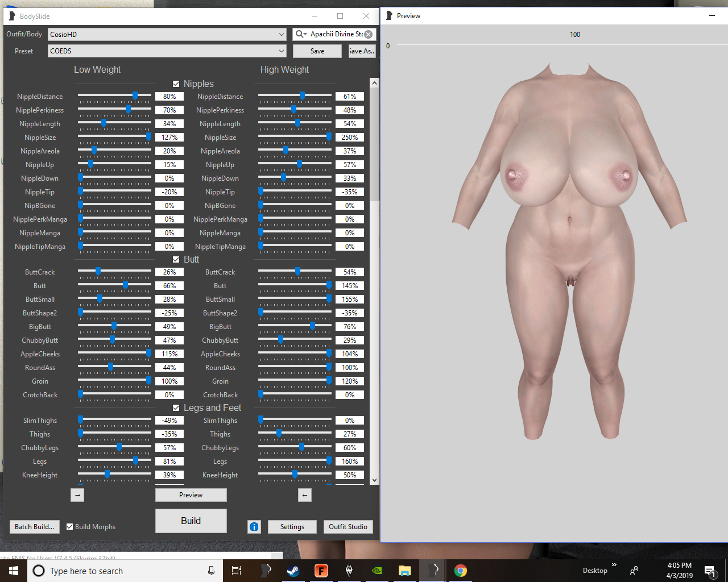Screen dimensions: 728x582
Task: Click the low weight CrotchBack label
Action: click(40, 395)
